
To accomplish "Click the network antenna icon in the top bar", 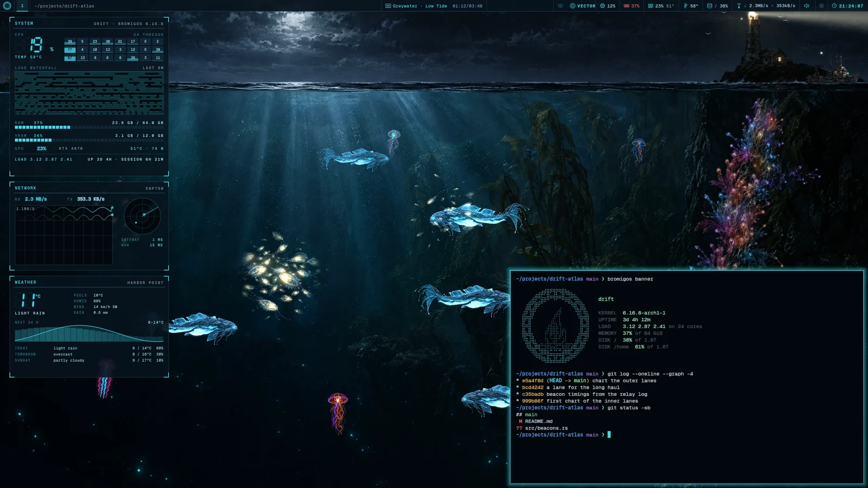I will pos(738,6).
